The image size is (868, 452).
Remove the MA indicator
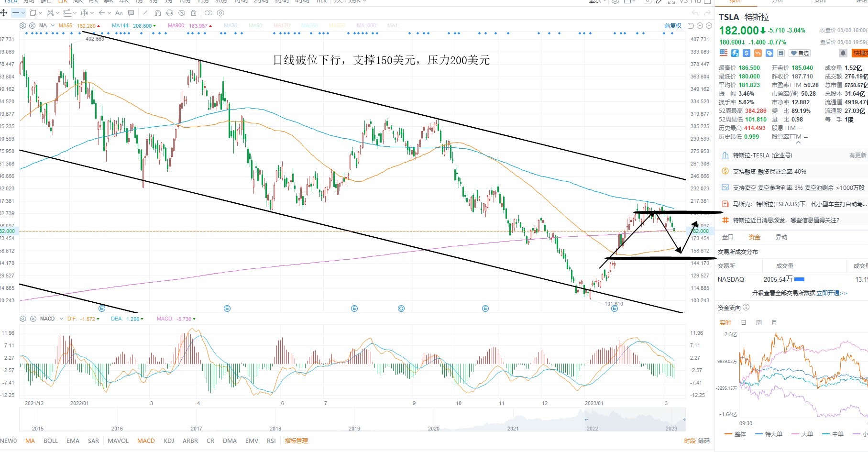[32, 26]
